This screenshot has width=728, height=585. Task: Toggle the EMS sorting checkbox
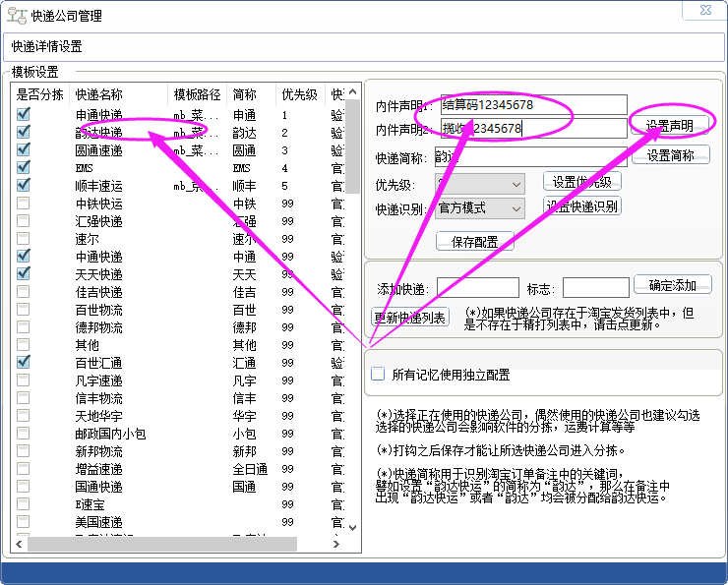click(x=24, y=167)
